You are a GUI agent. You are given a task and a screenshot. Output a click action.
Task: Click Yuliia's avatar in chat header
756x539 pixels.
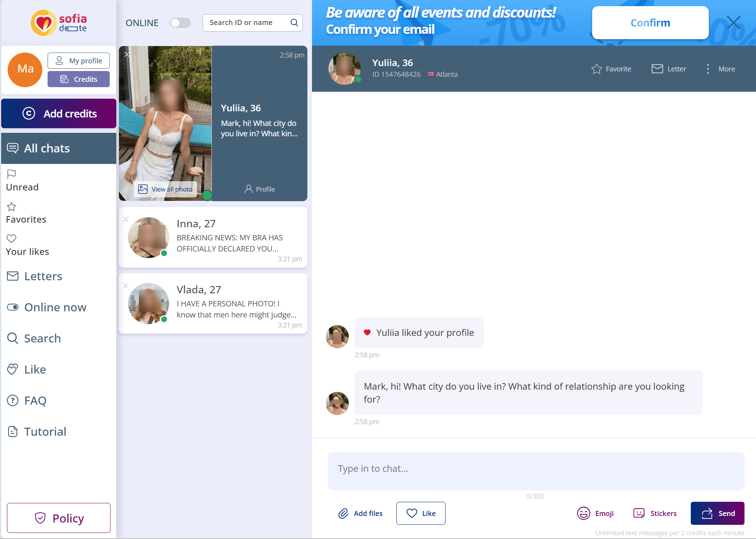345,68
